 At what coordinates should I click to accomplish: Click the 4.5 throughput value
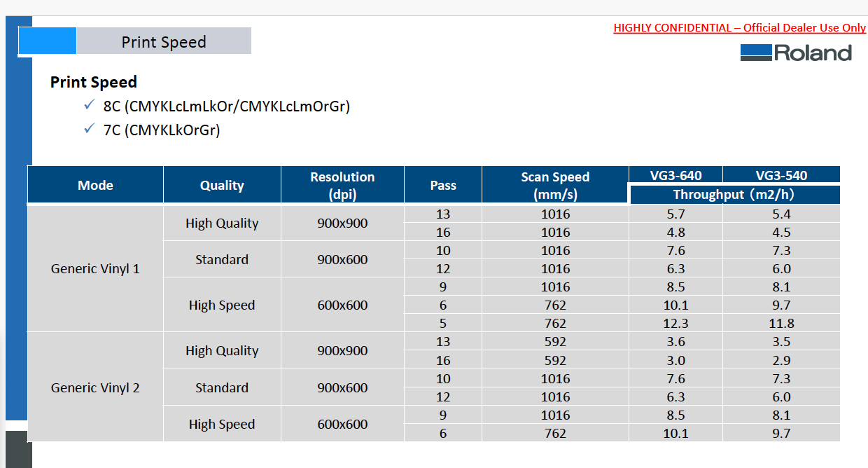click(x=781, y=232)
